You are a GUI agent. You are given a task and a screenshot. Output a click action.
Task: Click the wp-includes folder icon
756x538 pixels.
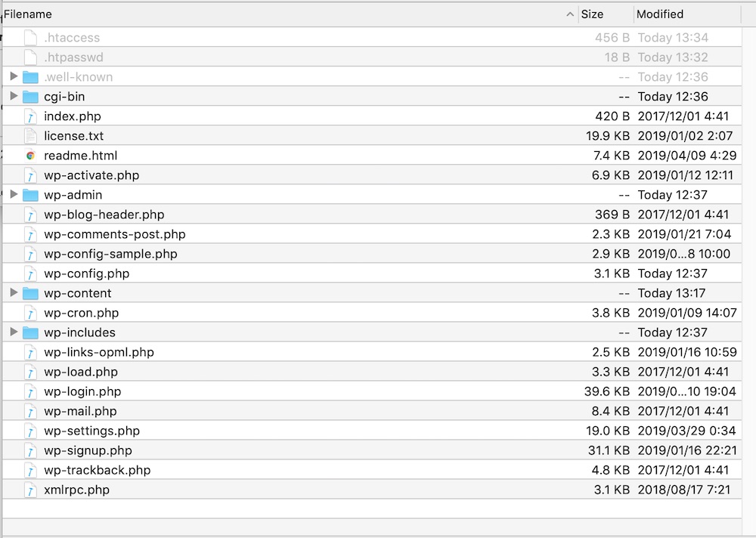30,332
